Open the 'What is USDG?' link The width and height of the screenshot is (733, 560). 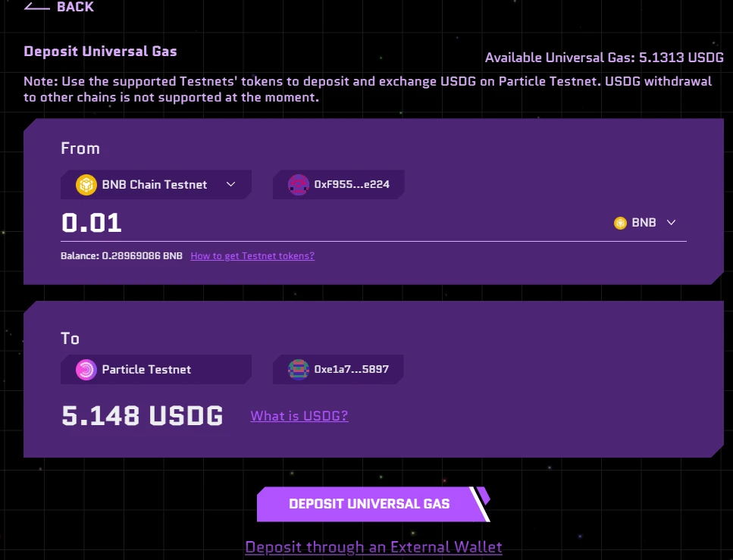coord(299,415)
